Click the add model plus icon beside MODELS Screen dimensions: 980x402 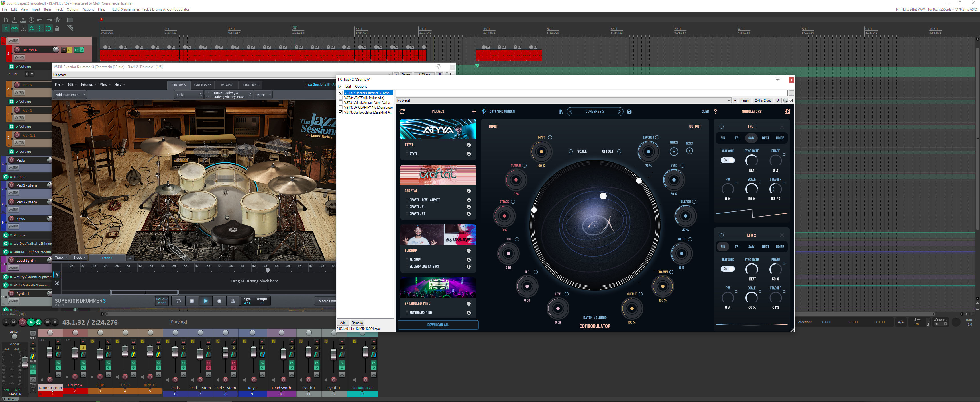pos(474,111)
